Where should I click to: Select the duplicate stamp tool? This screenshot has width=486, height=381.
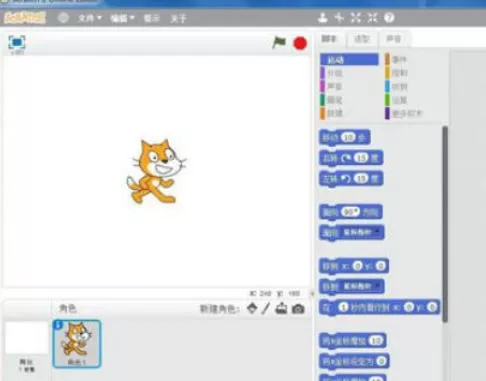pyautogui.click(x=322, y=18)
